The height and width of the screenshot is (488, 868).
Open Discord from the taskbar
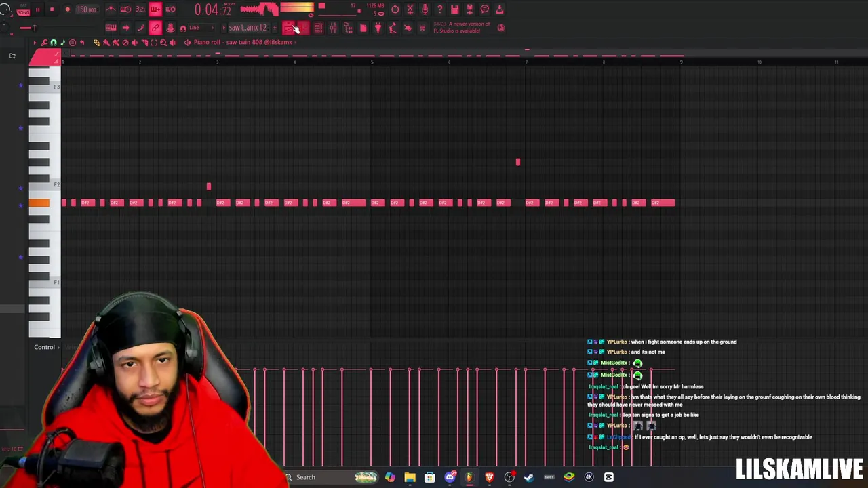(450, 477)
